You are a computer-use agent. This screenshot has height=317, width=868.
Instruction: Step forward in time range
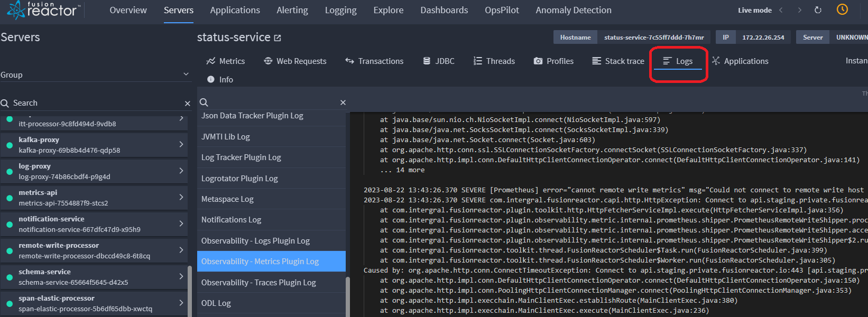coord(799,10)
